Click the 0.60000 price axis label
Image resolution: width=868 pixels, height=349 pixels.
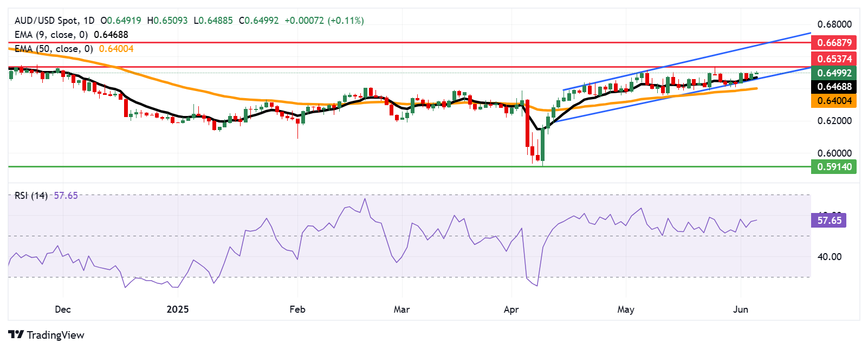point(834,153)
